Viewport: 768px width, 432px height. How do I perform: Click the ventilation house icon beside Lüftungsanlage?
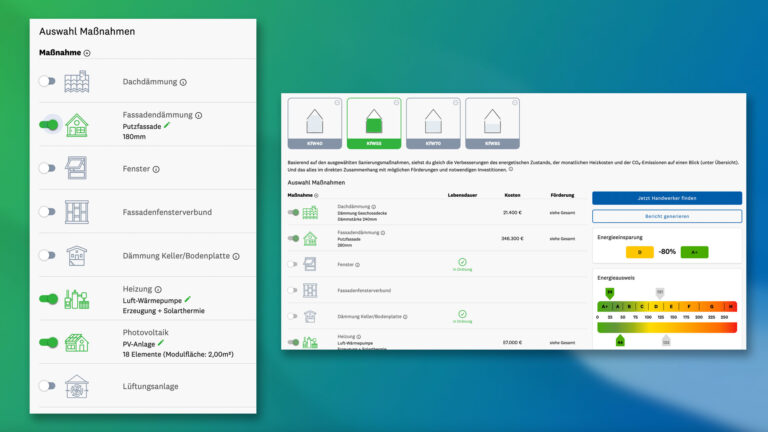pos(77,386)
